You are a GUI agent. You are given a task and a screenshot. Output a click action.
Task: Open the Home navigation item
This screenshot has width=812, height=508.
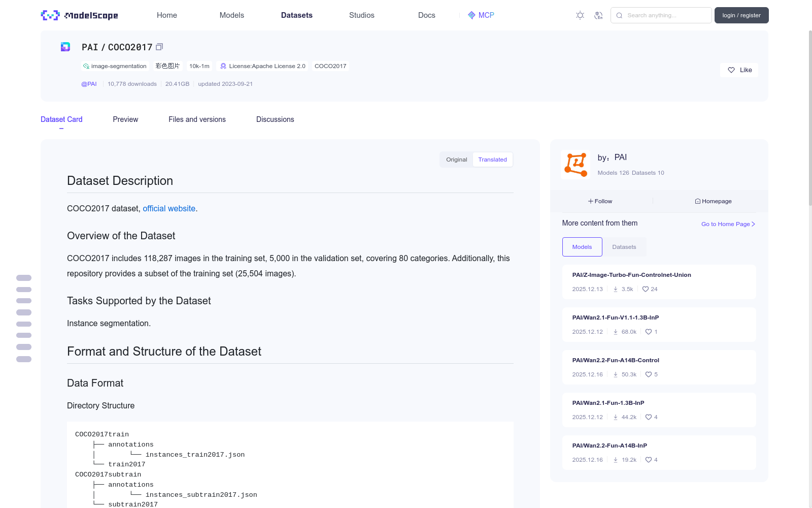tap(167, 15)
